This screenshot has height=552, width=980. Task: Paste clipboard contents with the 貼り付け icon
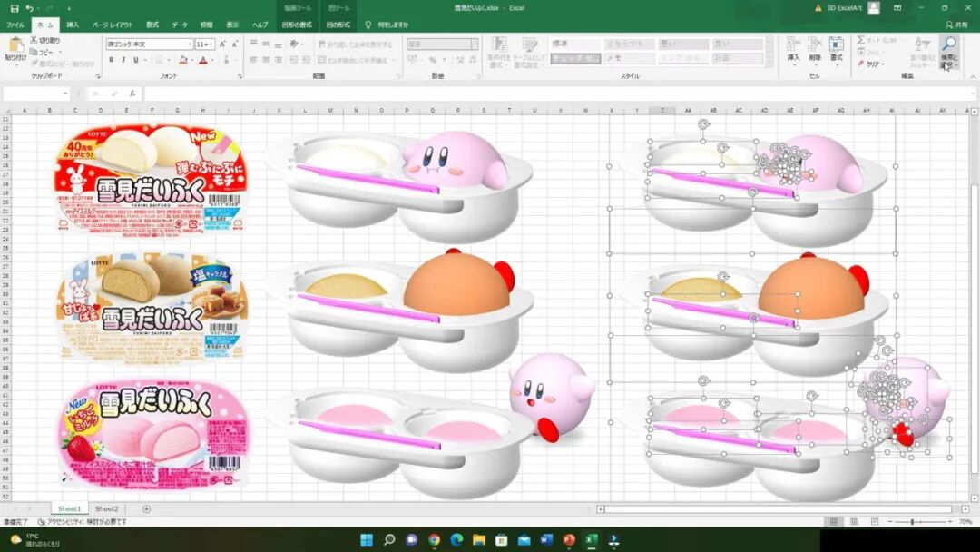click(15, 49)
